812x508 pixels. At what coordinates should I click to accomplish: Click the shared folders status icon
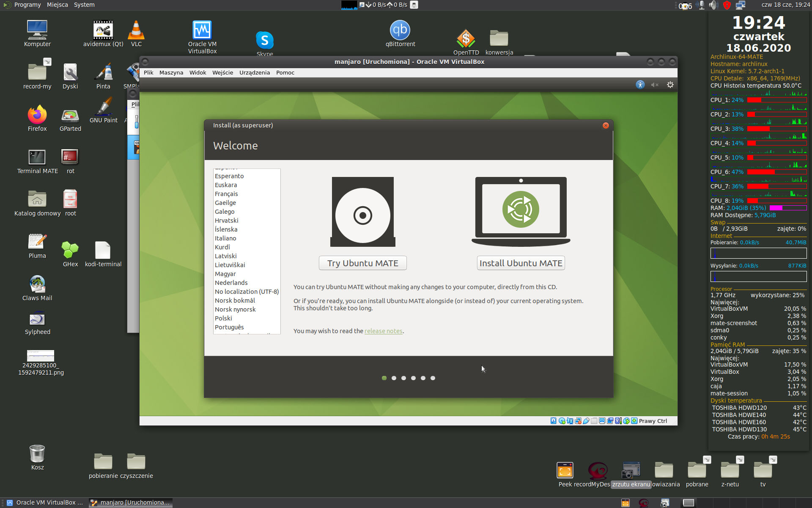click(x=594, y=420)
